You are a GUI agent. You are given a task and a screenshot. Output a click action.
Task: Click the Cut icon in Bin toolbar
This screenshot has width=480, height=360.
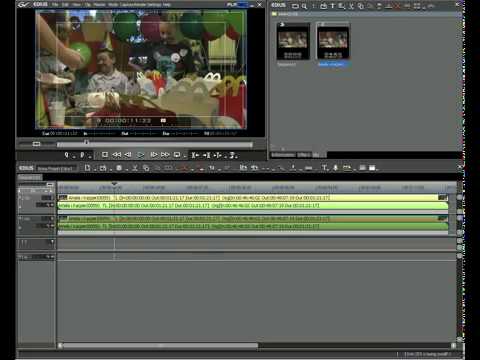(x=351, y=6)
